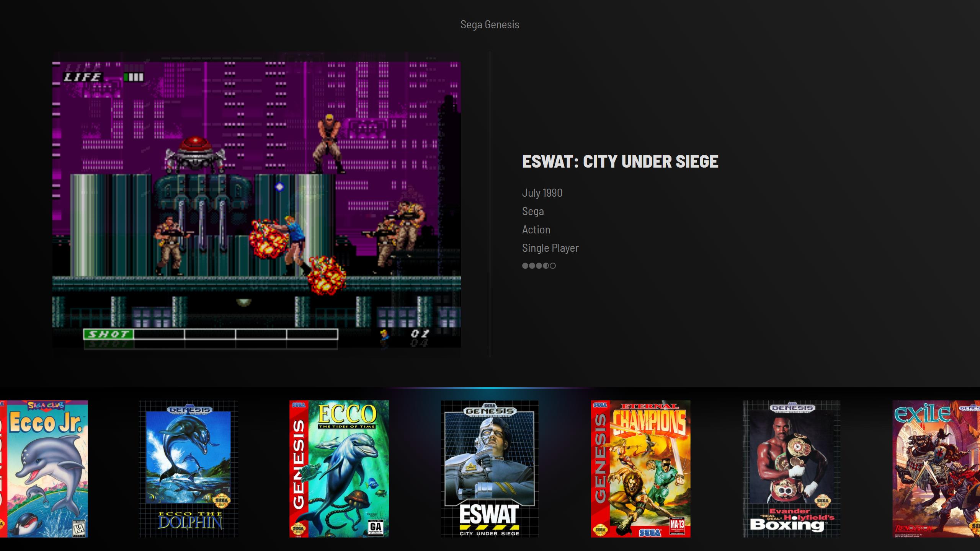Launch the ESWAT City Under Siege cover
This screenshot has width=980, height=551.
[x=490, y=469]
